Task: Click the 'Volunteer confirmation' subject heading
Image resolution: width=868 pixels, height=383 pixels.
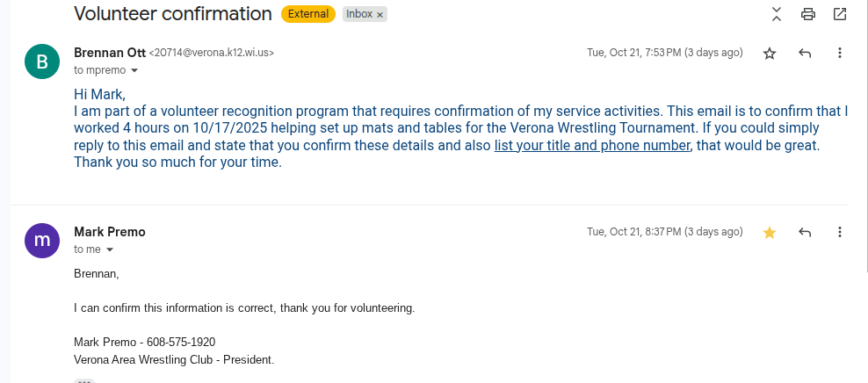Action: (173, 14)
